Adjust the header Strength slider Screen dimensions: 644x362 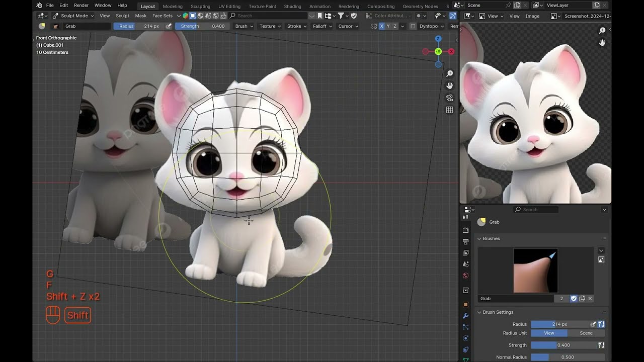tap(203, 26)
